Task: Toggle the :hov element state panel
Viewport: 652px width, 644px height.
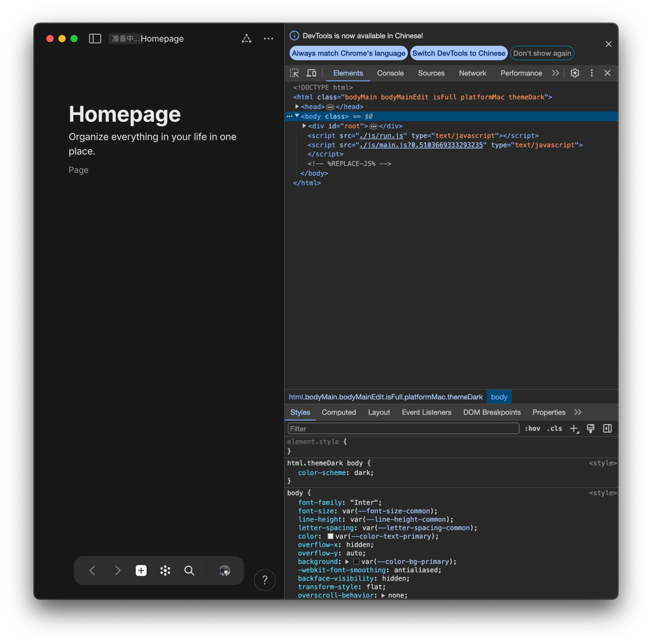Action: coord(532,429)
